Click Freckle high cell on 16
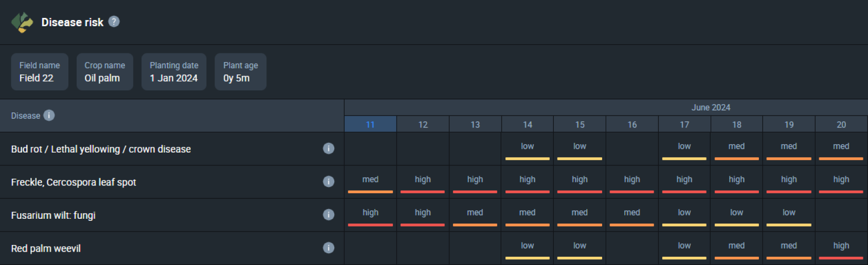The width and height of the screenshot is (868, 265). 632,182
